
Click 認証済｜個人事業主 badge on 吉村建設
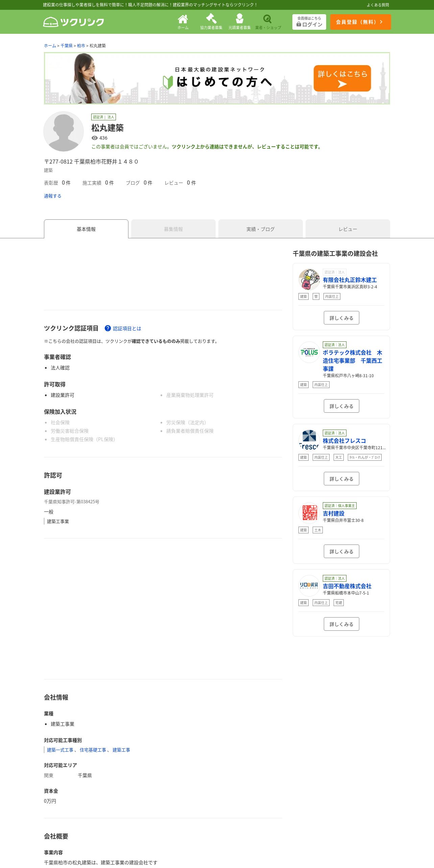click(340, 506)
